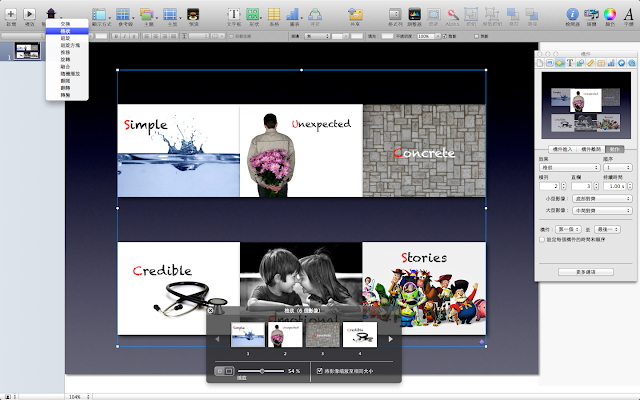Screen dimensions: 640x400
Task: Toggle the 自動收縮 auto-shrink checkbox
Action: (231, 36)
